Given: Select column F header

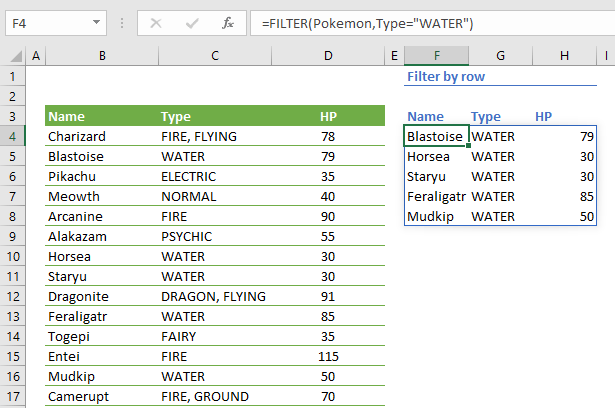Looking at the screenshot, I should (436, 56).
